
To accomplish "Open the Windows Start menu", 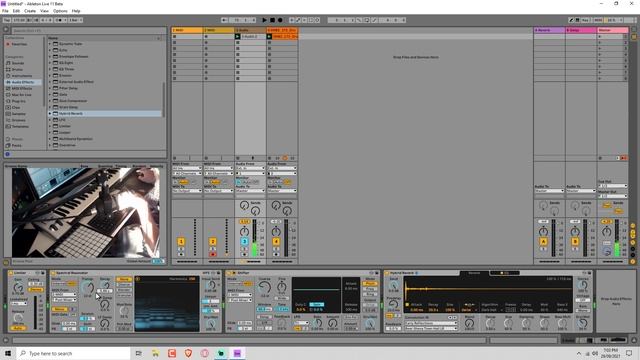I will [8, 353].
